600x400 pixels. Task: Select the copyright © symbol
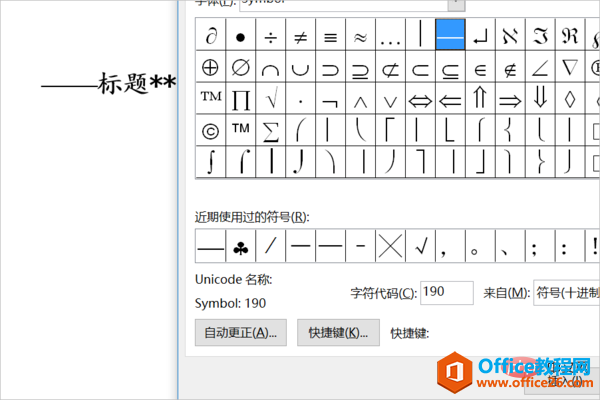tap(211, 130)
